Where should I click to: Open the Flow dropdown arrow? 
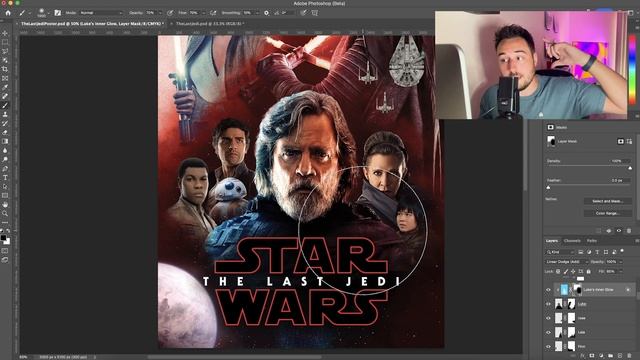point(203,13)
